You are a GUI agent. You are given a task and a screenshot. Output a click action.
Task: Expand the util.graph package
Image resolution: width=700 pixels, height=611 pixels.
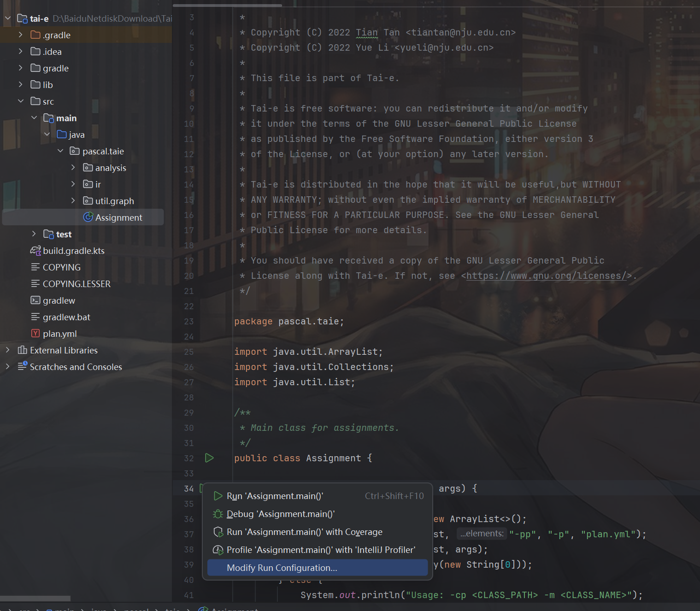[x=73, y=201]
